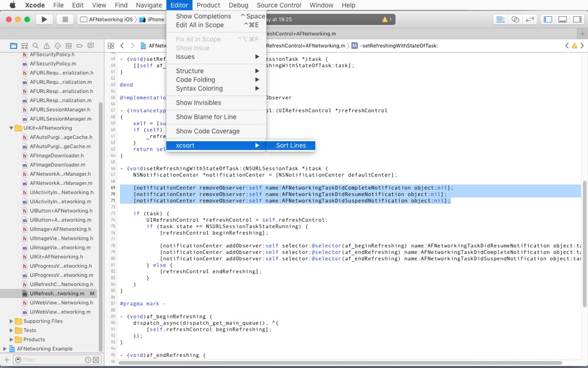Toggle recent files filter
This screenshot has height=368, width=588.
pyautogui.click(x=88, y=360)
